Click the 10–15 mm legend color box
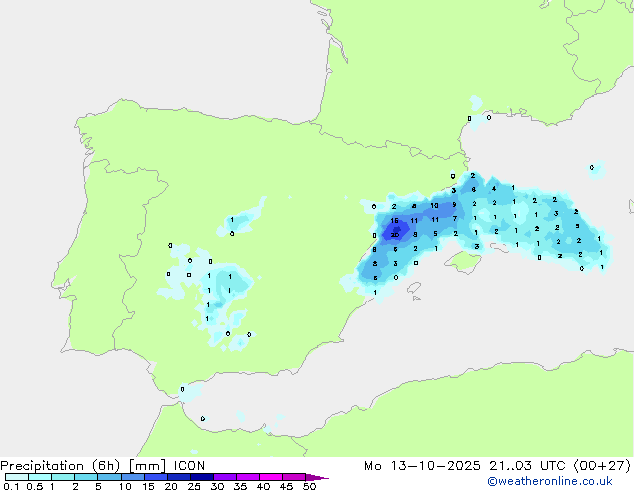 (132, 477)
